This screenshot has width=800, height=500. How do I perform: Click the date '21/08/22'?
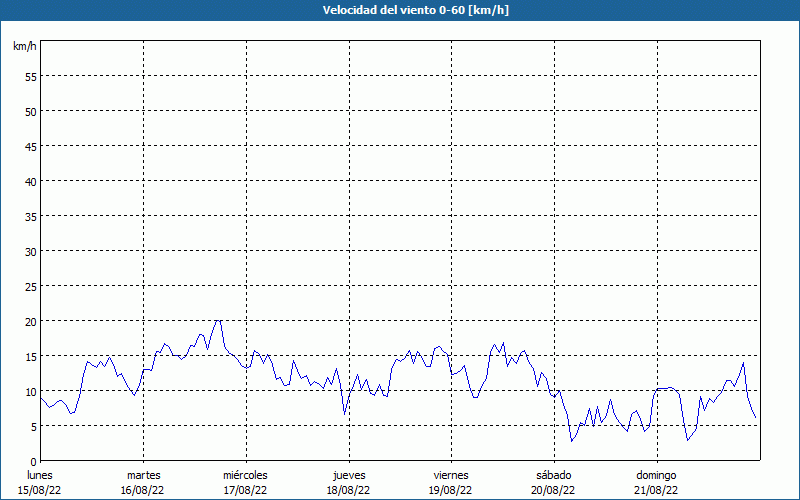656,490
